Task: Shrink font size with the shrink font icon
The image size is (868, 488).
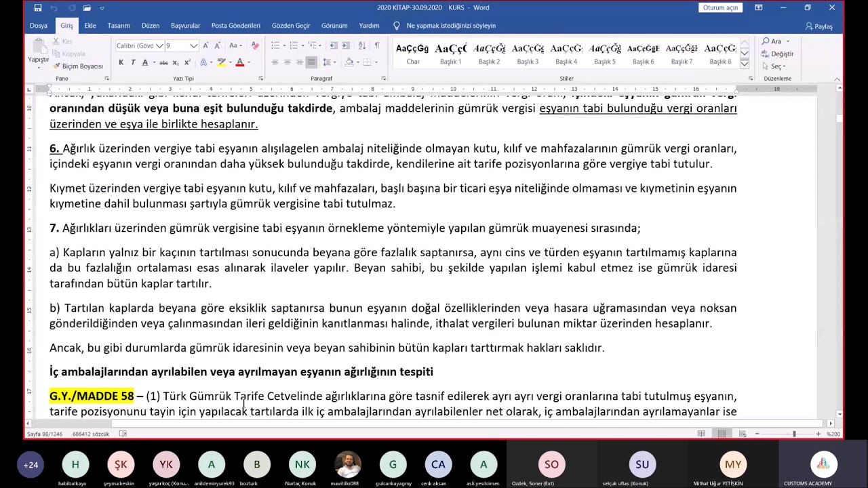Action: point(218,45)
